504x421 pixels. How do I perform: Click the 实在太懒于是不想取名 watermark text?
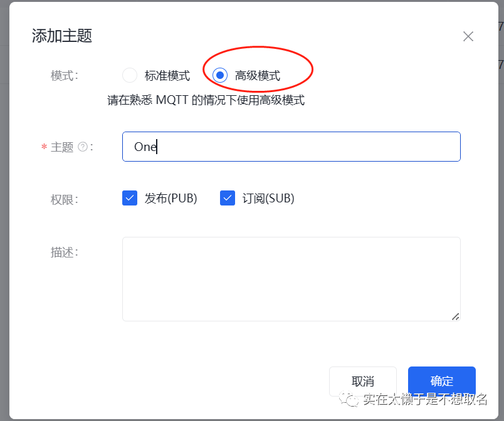425,399
